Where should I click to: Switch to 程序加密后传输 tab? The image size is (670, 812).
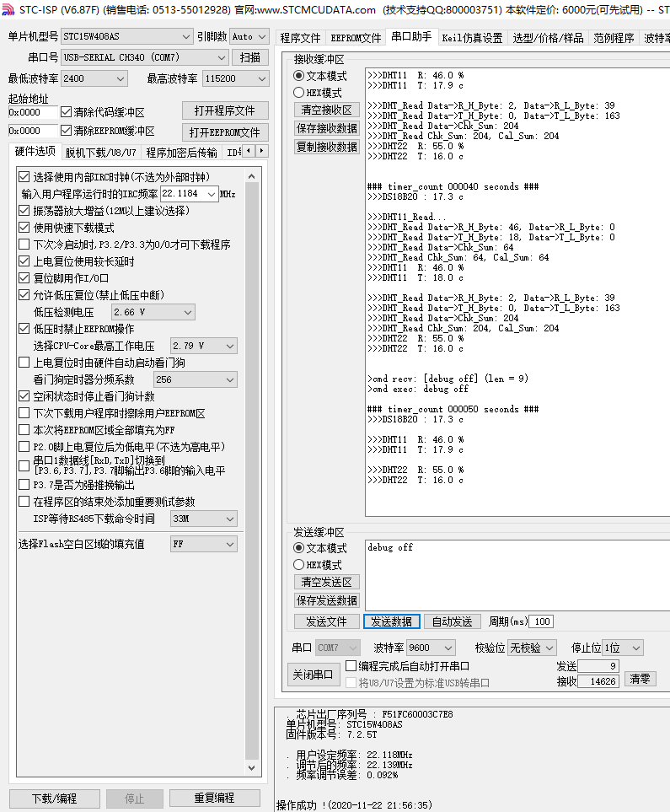[182, 153]
